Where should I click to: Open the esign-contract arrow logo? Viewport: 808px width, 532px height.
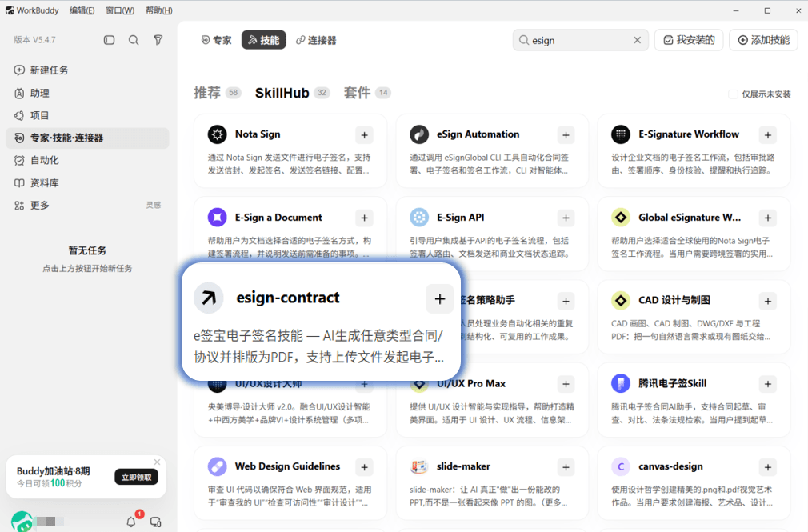[209, 298]
